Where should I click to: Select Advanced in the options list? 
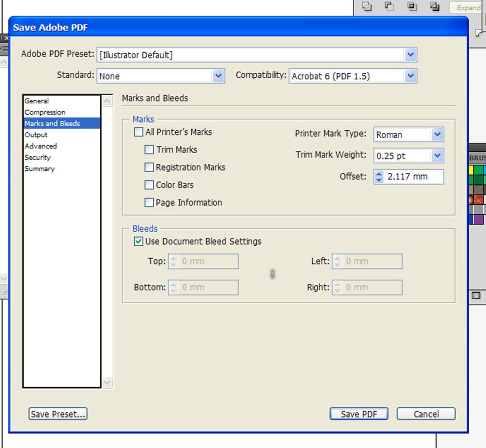62,146
